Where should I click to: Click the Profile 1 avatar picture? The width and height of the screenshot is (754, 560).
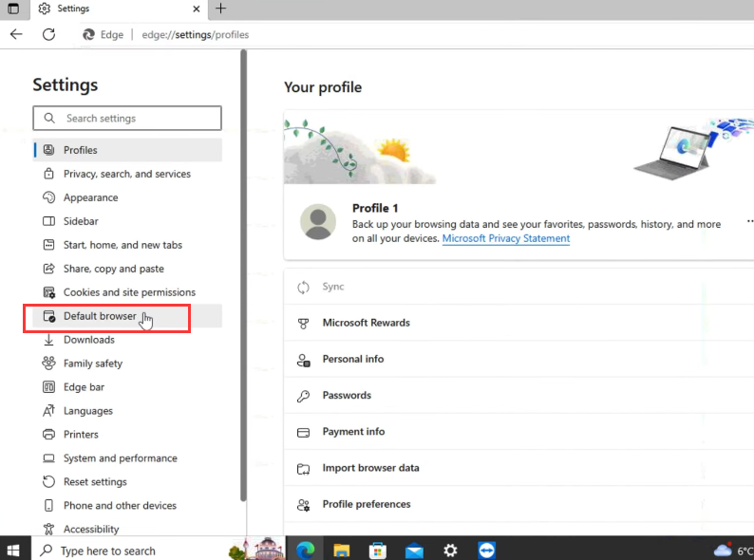(318, 221)
